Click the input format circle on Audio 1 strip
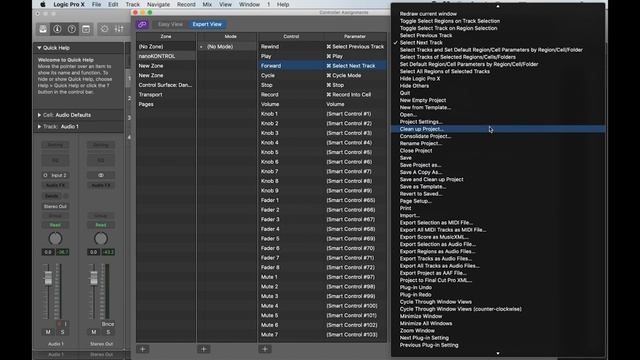Image resolution: width=640 pixels, height=360 pixels. (45, 175)
